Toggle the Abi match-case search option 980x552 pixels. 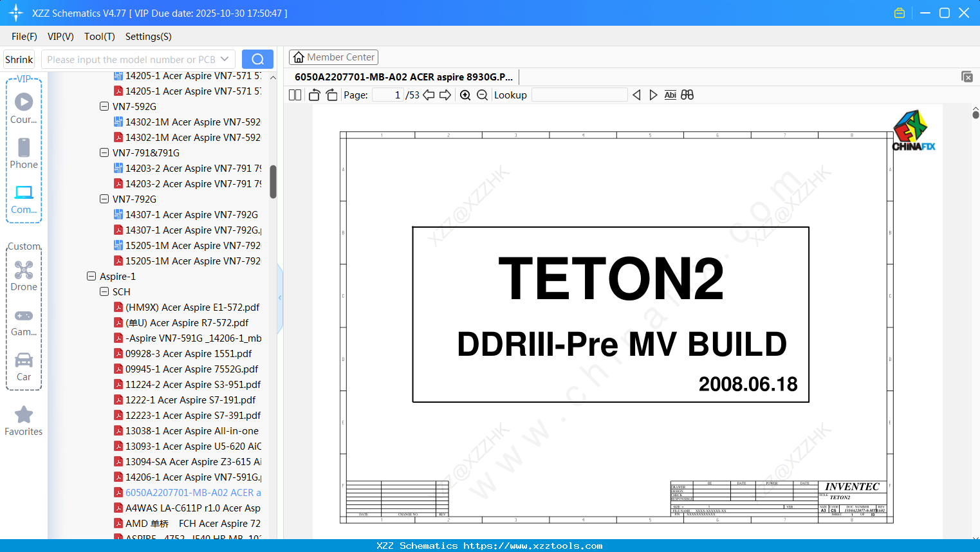coord(670,95)
